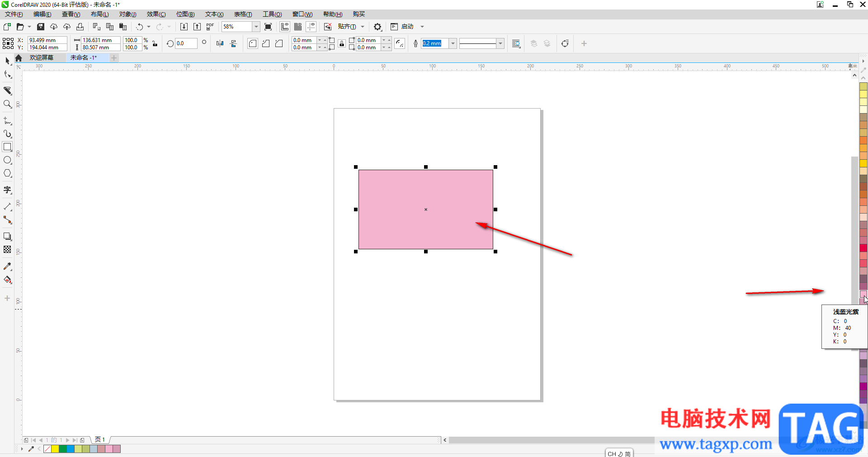The image size is (868, 457).
Task: Expand the Snap To (贴齐) dropdown
Action: [x=363, y=27]
